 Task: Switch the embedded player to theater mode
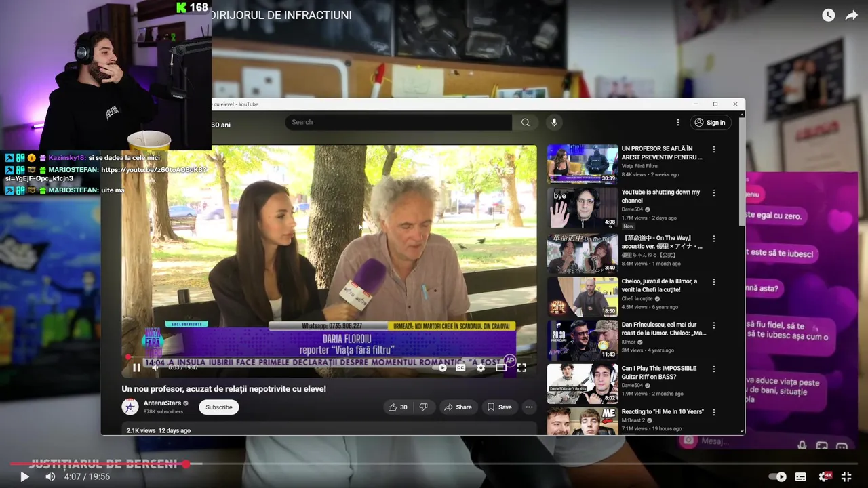coord(501,367)
